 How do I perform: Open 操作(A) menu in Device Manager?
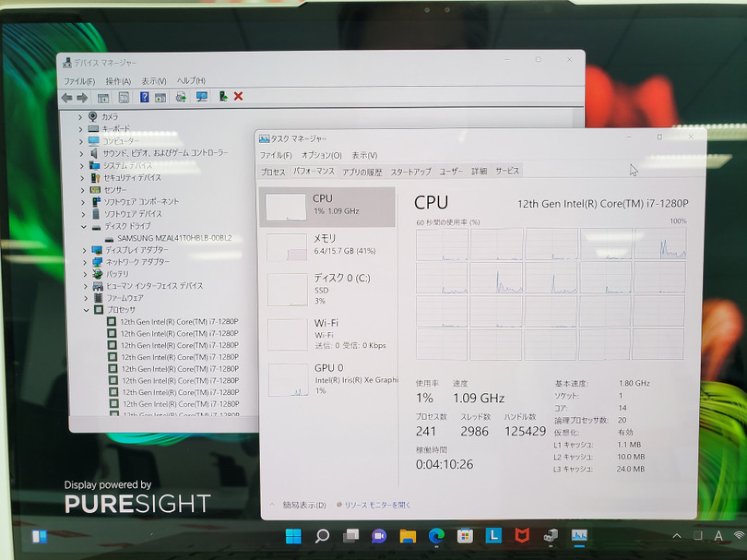click(x=118, y=81)
